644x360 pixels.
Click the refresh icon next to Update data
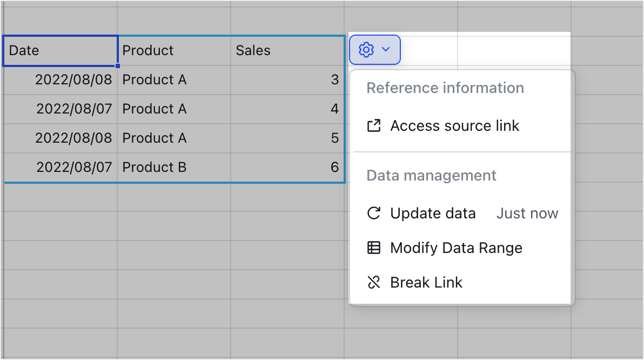374,213
